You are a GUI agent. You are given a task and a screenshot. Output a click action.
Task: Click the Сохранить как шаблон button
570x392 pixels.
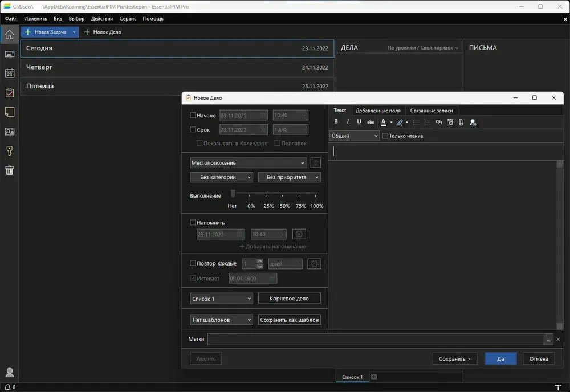tap(290, 320)
